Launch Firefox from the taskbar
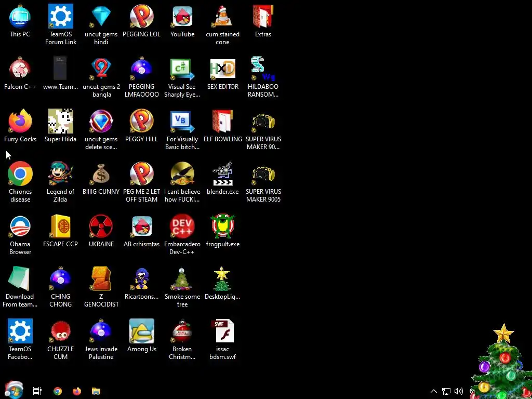Viewport: 532px width, 399px height. 77,391
